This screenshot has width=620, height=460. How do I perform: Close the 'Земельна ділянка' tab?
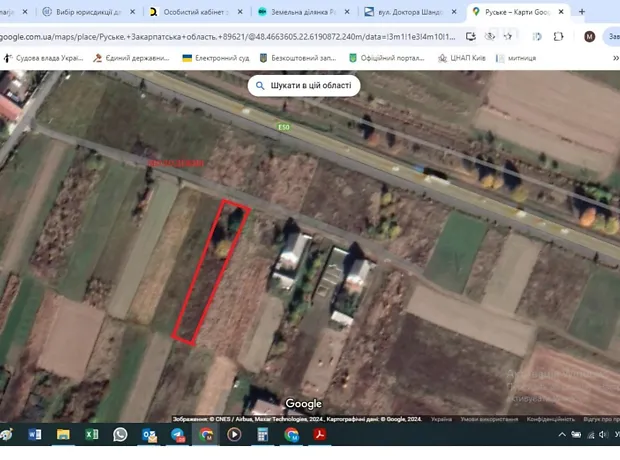point(347,12)
